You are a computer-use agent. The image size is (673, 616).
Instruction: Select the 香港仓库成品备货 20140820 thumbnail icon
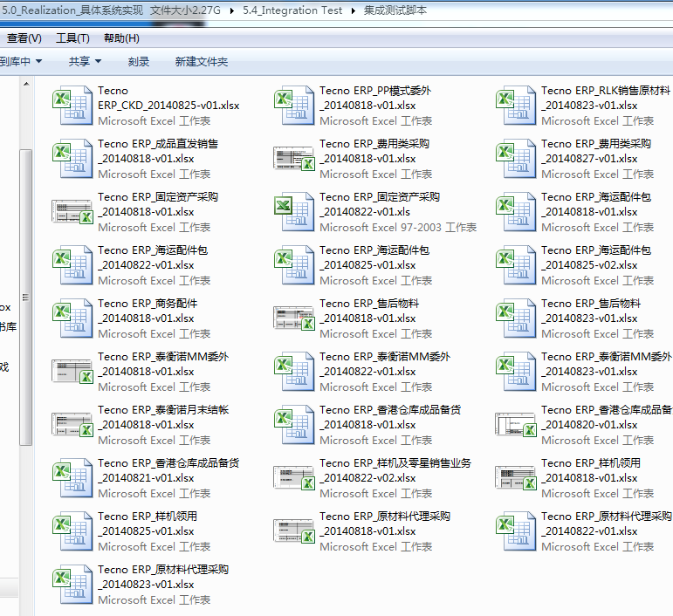(516, 424)
